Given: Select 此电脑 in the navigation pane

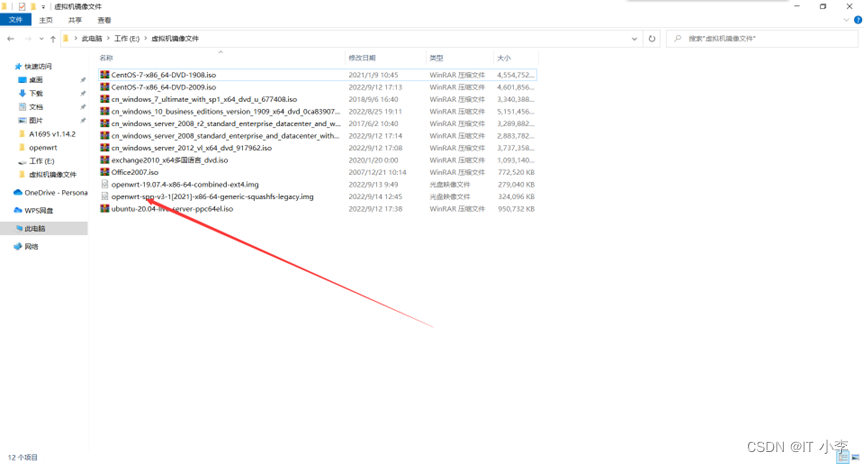Looking at the screenshot, I should (x=44, y=228).
